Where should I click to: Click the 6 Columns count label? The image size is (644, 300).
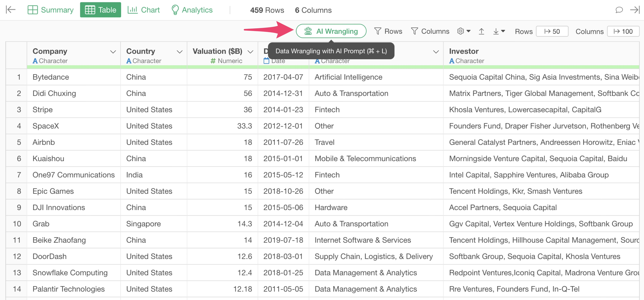313,10
